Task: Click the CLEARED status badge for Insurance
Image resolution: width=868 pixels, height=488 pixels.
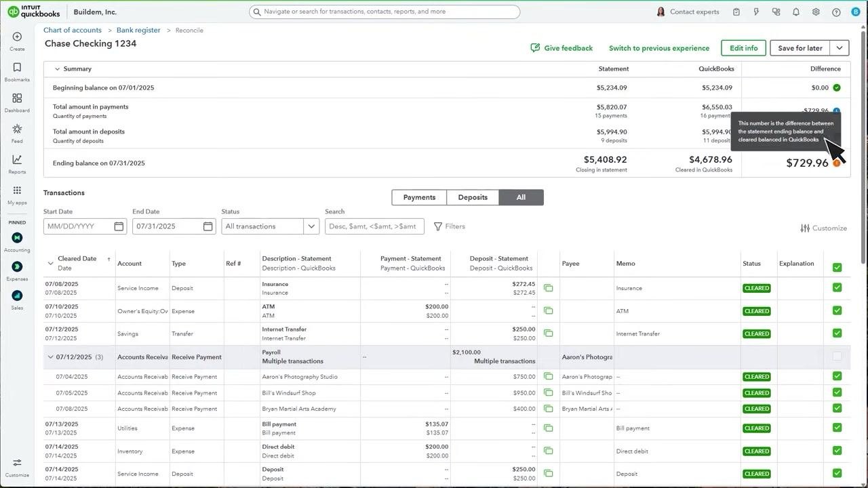Action: [x=757, y=288]
